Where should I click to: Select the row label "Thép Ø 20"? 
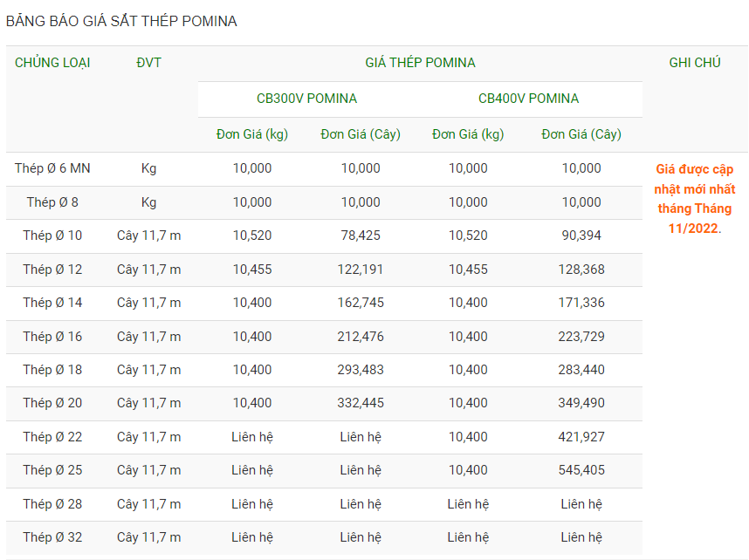tap(52, 403)
